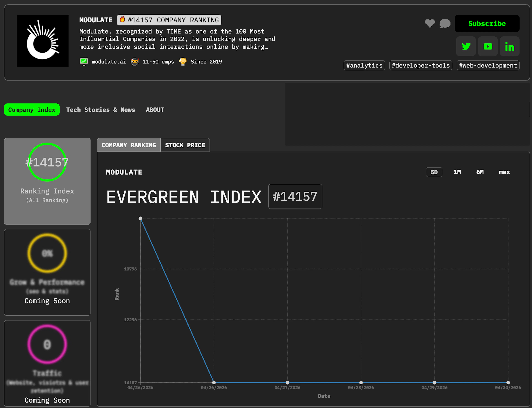Image resolution: width=532 pixels, height=408 pixels.
Task: Switch to COMPANY RANKING chart tab
Action: coord(129,145)
